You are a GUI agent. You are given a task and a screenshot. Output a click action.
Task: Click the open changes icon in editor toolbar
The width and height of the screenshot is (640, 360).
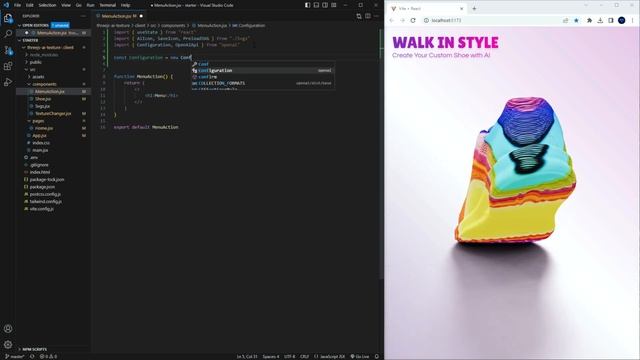pyautogui.click(x=359, y=16)
